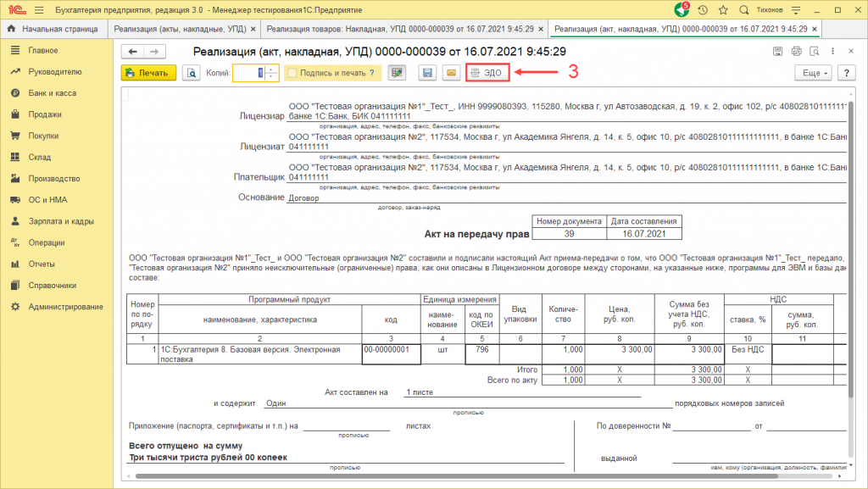The image size is (868, 489).
Task: Click preview icon in form header
Action: click(815, 51)
